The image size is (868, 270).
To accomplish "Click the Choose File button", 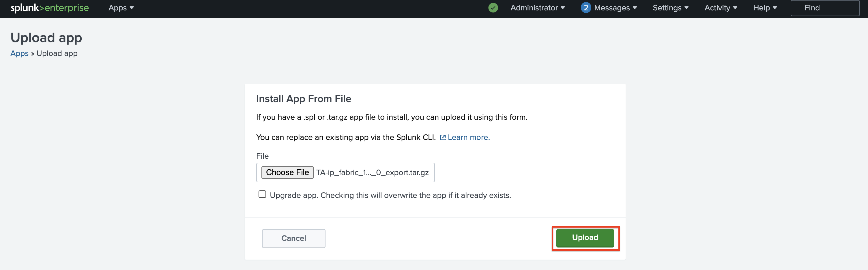I will click(x=287, y=172).
